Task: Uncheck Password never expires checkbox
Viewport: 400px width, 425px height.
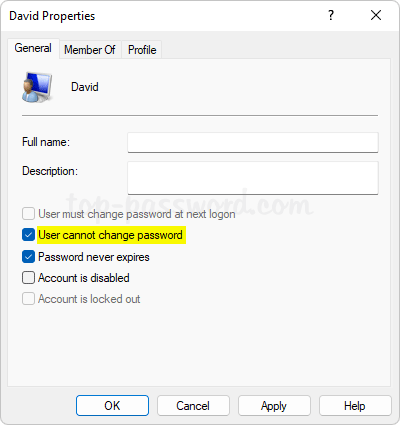Action: click(28, 257)
